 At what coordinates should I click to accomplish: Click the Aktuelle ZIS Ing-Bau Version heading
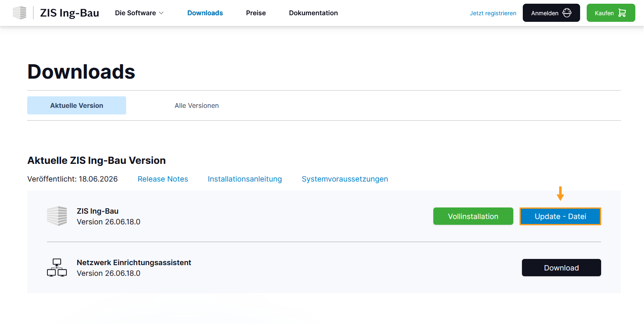pos(96,160)
